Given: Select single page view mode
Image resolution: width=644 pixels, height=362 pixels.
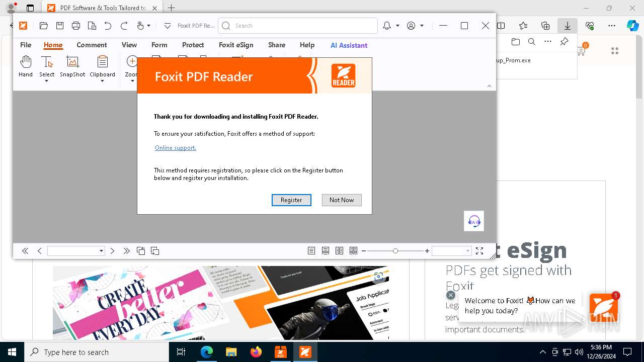Looking at the screenshot, I should click(x=311, y=251).
